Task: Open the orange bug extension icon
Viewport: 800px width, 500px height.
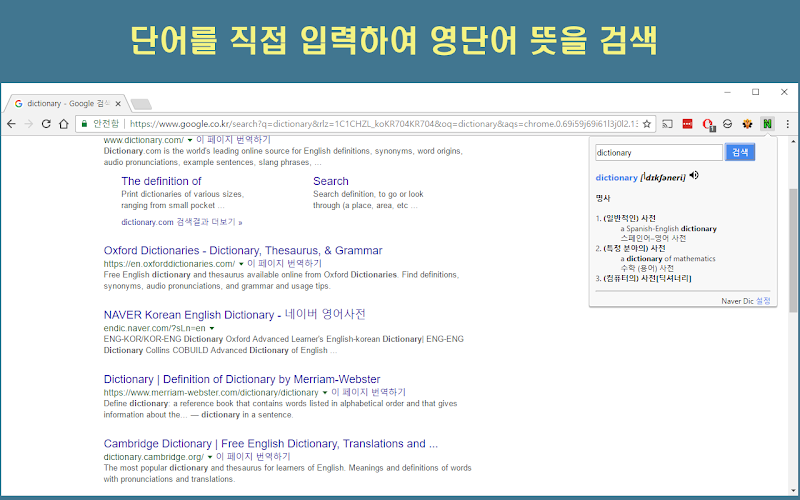Action: click(747, 124)
